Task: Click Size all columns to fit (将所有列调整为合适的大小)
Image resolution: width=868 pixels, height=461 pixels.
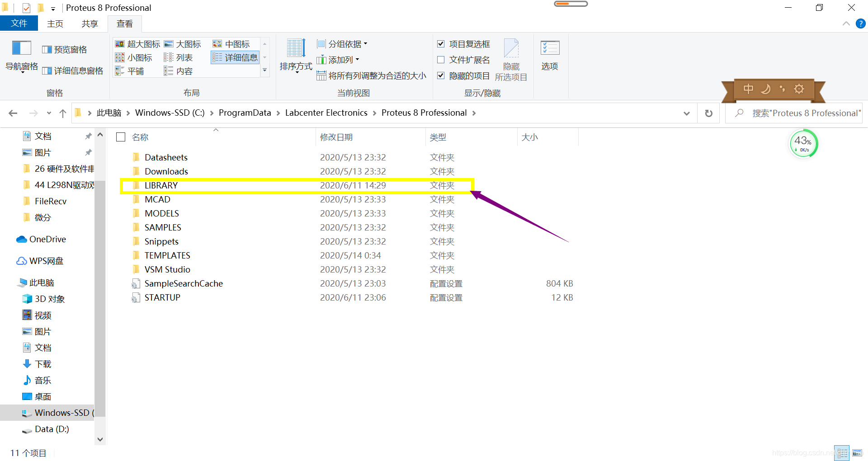Action: coord(371,75)
